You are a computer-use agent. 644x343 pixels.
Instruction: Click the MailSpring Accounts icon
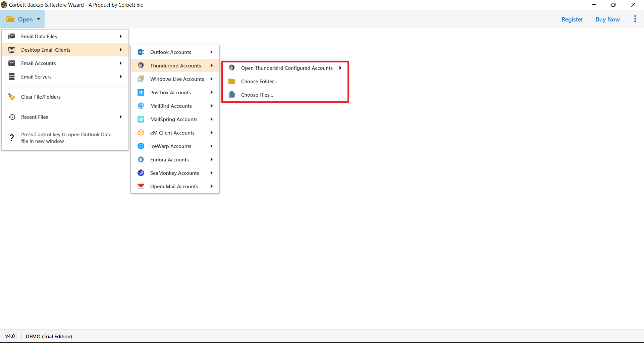[141, 119]
